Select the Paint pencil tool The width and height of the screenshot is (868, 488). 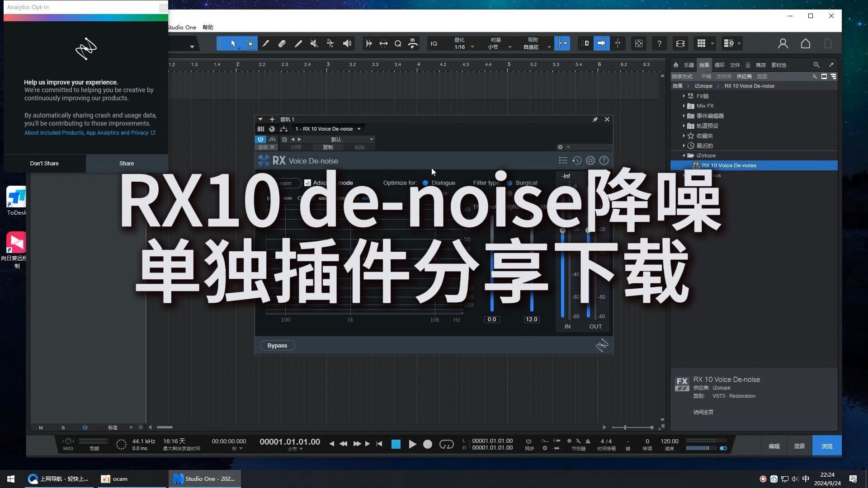pos(298,43)
